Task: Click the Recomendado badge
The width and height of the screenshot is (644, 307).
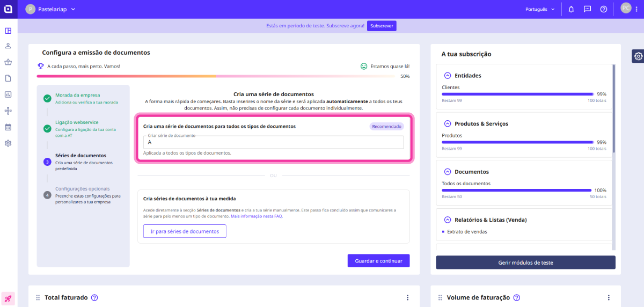Action: click(386, 127)
